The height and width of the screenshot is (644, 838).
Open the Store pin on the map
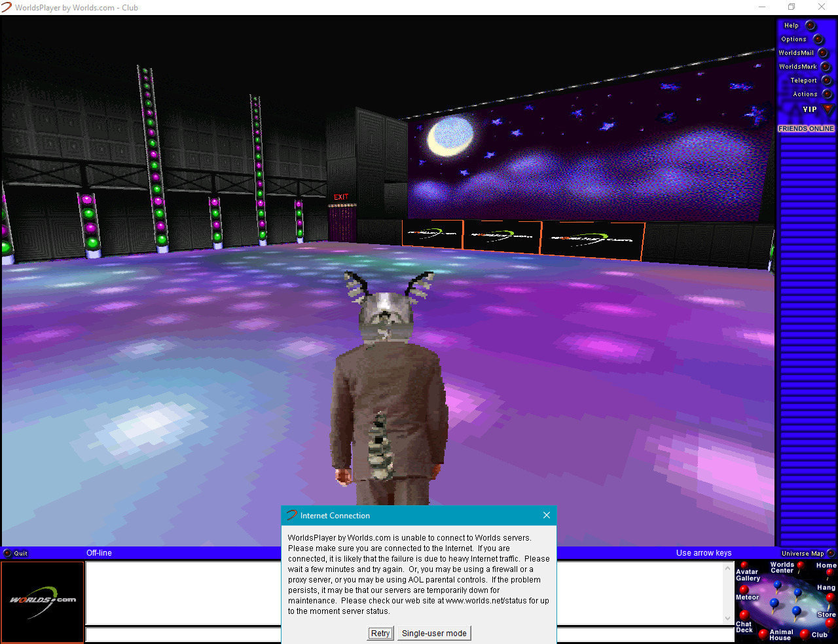coord(829,622)
